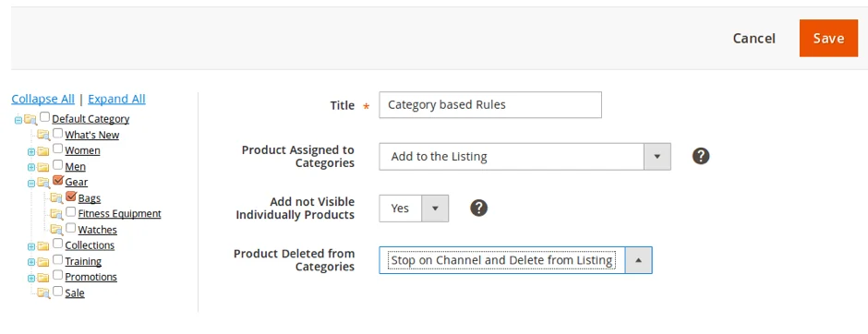This screenshot has height=334, width=868.
Task: Expand the Men category node
Action: pyautogui.click(x=31, y=167)
